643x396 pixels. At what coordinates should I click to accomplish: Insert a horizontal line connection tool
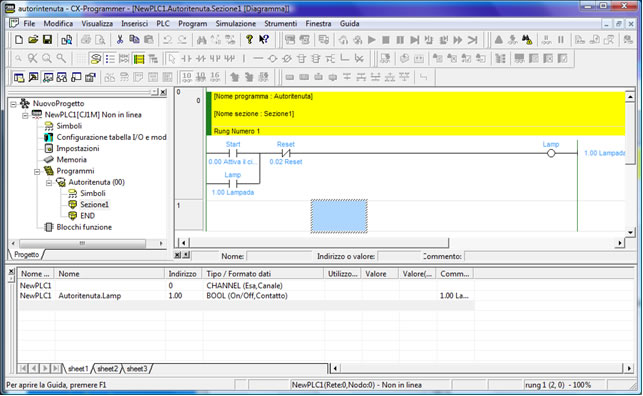(258, 59)
